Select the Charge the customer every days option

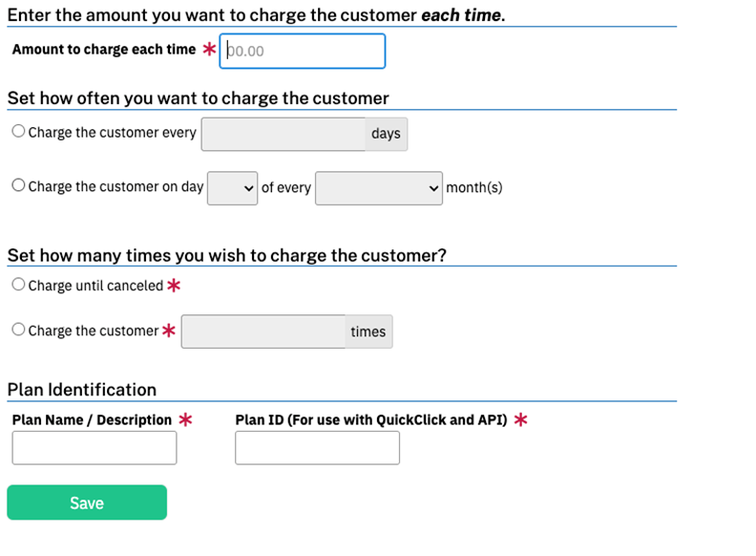click(18, 133)
